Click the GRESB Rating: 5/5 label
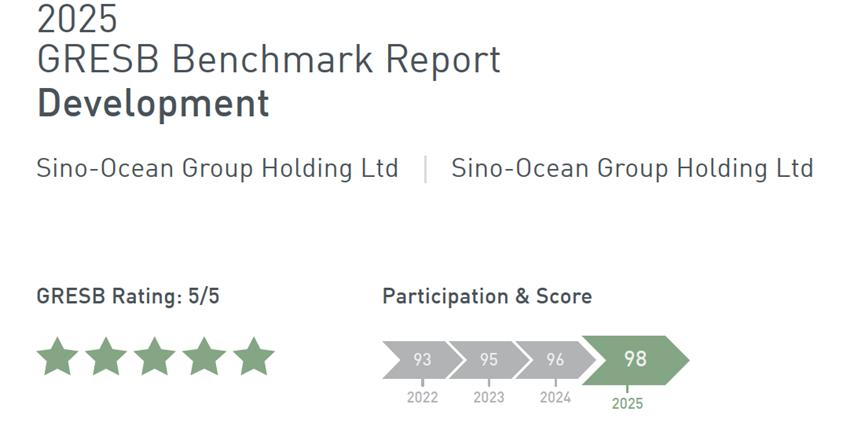The width and height of the screenshot is (865, 441). tap(127, 297)
